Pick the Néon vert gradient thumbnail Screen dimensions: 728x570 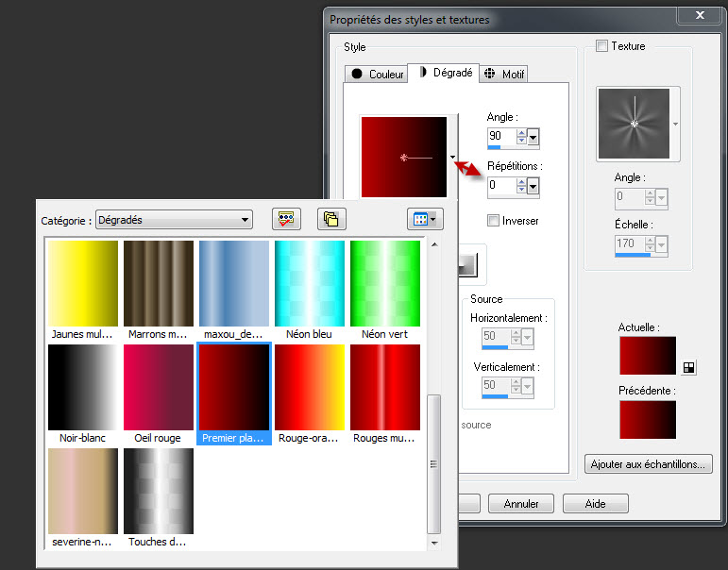pos(384,284)
